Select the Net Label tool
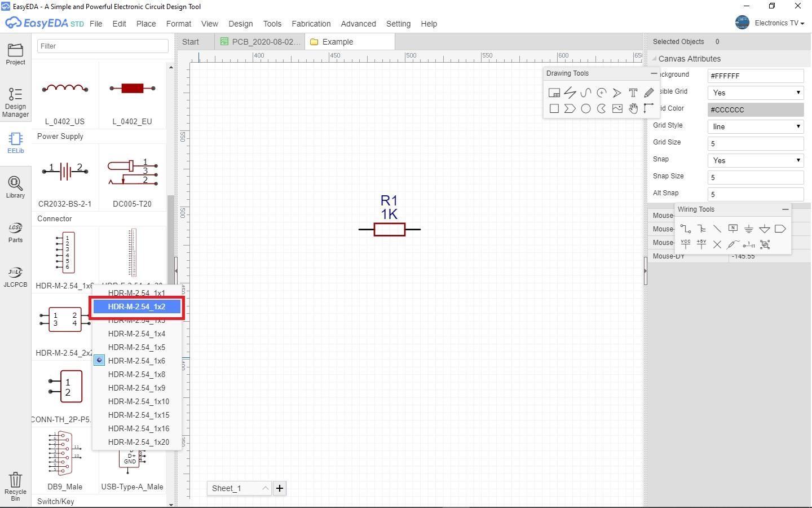Image resolution: width=812 pixels, height=508 pixels. point(733,228)
